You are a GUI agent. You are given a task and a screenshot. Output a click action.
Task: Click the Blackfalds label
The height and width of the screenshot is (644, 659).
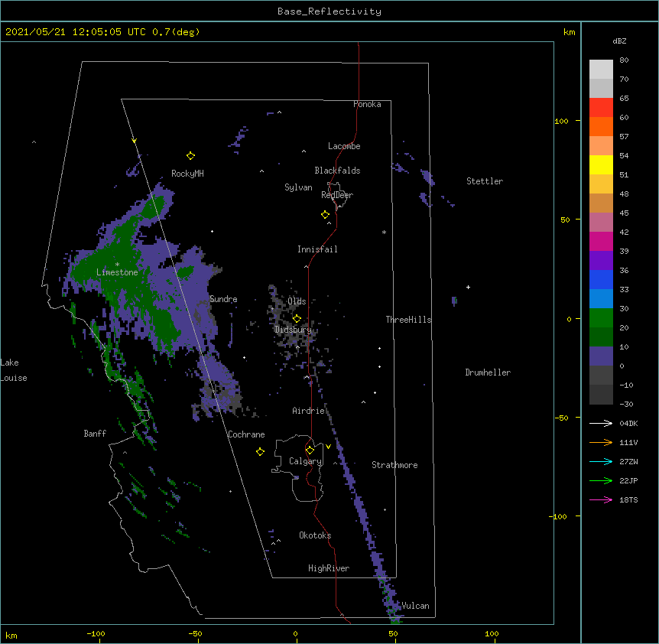337,171
